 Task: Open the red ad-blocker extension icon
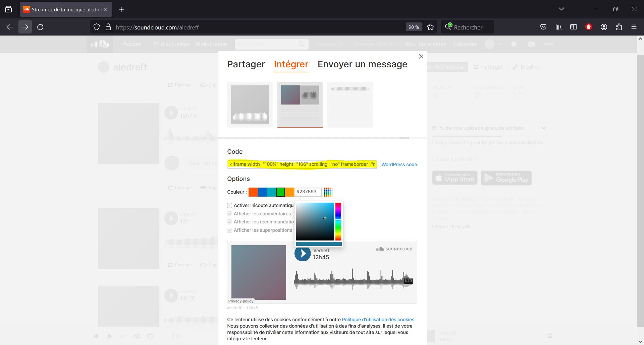[589, 27]
